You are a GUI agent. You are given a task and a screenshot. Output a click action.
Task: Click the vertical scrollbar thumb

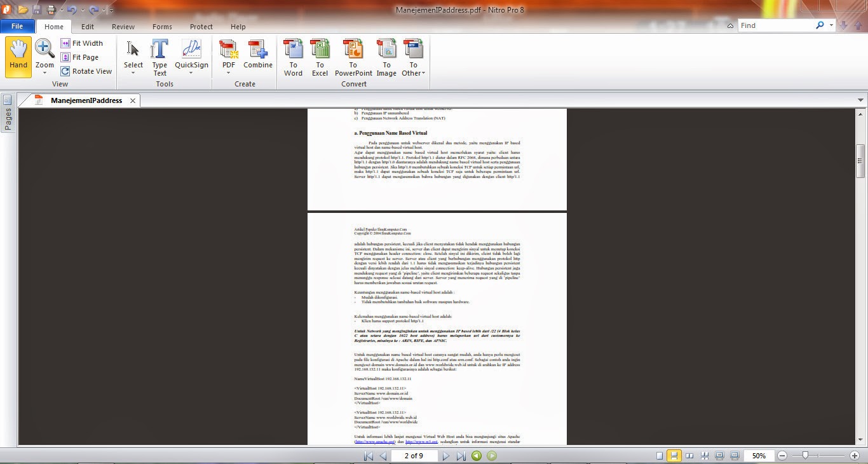[x=861, y=161]
